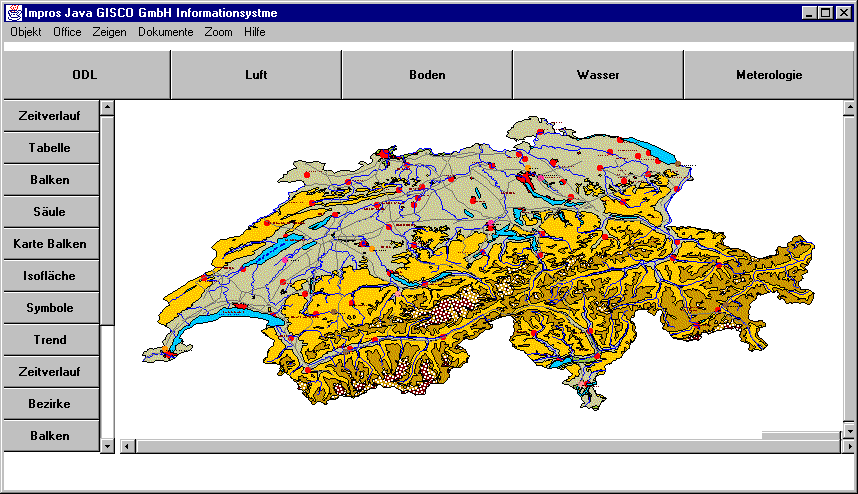The image size is (858, 494).
Task: Expand the Dokumente menu
Action: (166, 32)
